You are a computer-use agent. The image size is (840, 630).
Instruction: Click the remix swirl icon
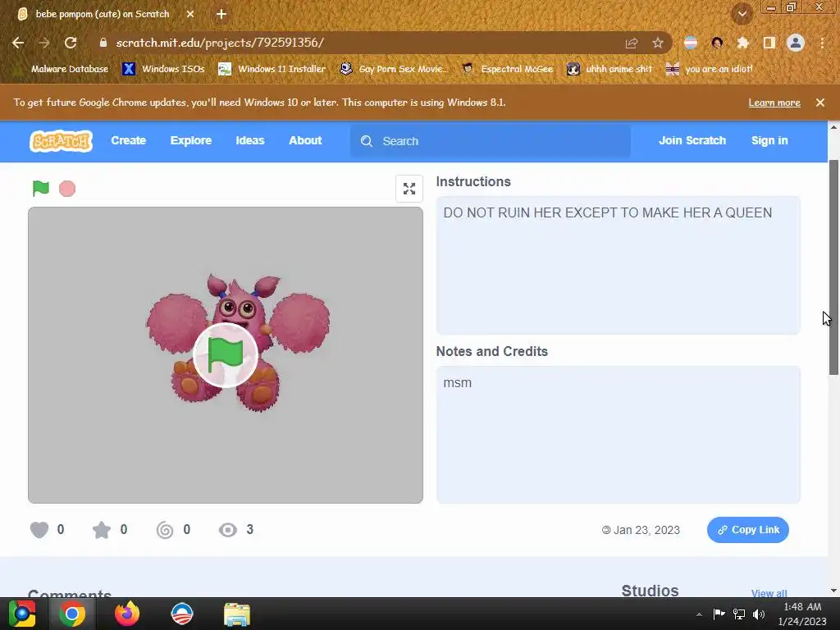point(165,530)
